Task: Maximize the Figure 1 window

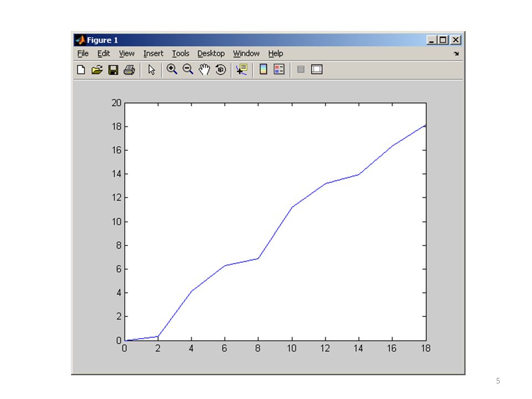Action: click(443, 40)
